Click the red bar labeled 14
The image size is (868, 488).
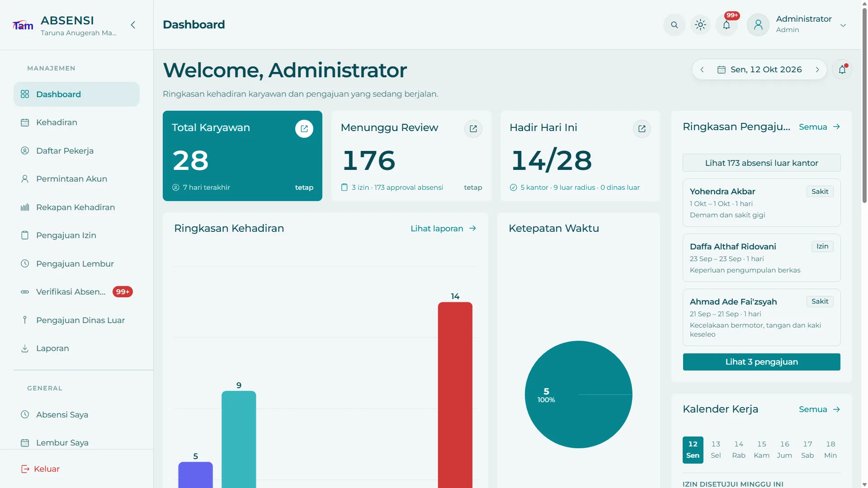[455, 395]
